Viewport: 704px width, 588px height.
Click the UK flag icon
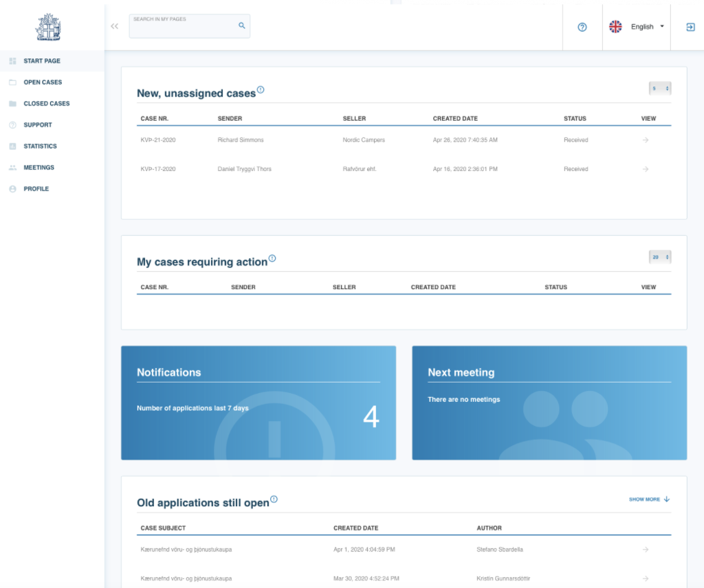click(615, 27)
